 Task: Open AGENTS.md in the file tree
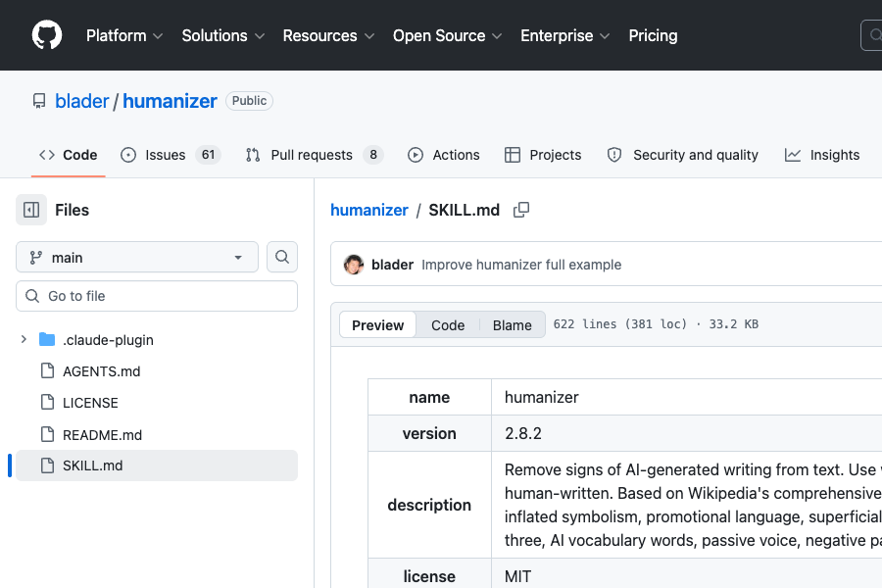pos(101,371)
